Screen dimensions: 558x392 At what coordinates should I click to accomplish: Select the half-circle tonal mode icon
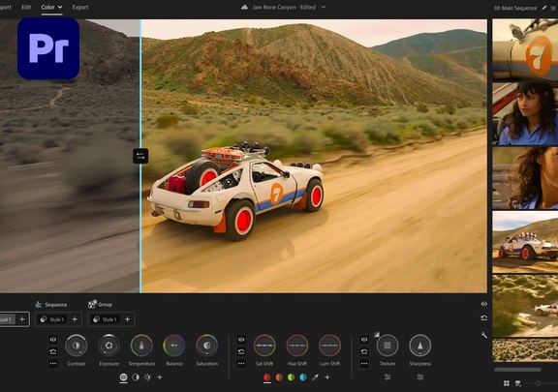pyautogui.click(x=136, y=377)
